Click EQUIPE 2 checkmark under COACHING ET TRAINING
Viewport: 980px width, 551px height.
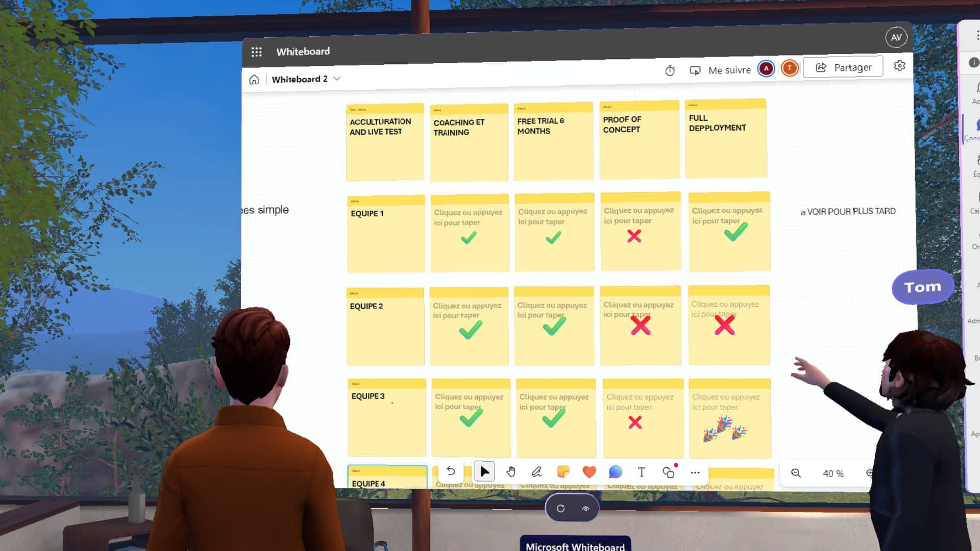pyautogui.click(x=470, y=330)
